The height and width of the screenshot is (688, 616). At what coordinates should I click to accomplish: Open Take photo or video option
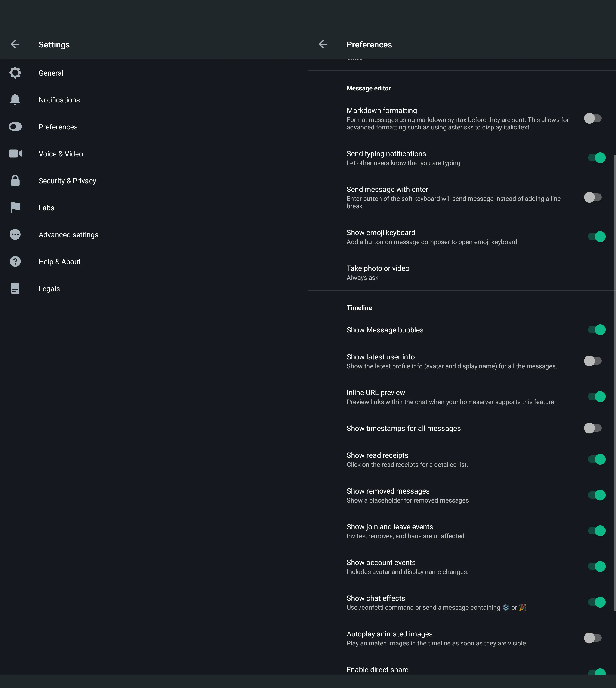pyautogui.click(x=462, y=273)
